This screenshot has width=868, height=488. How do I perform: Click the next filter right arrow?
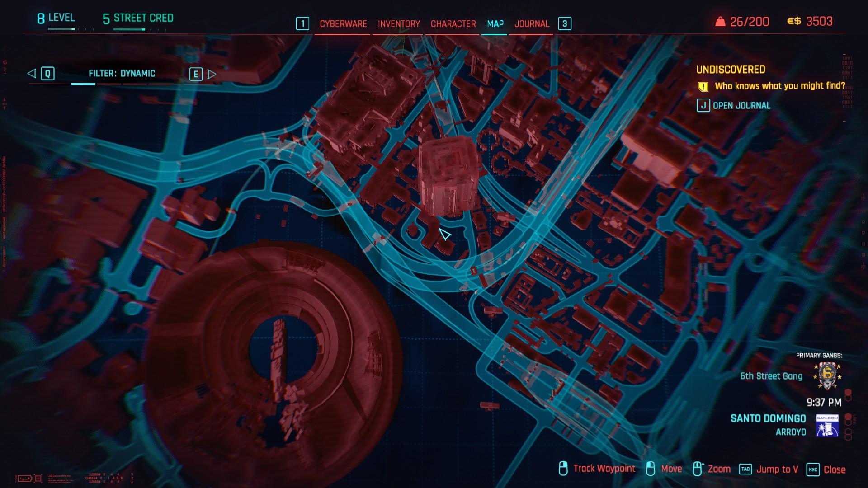click(x=212, y=74)
